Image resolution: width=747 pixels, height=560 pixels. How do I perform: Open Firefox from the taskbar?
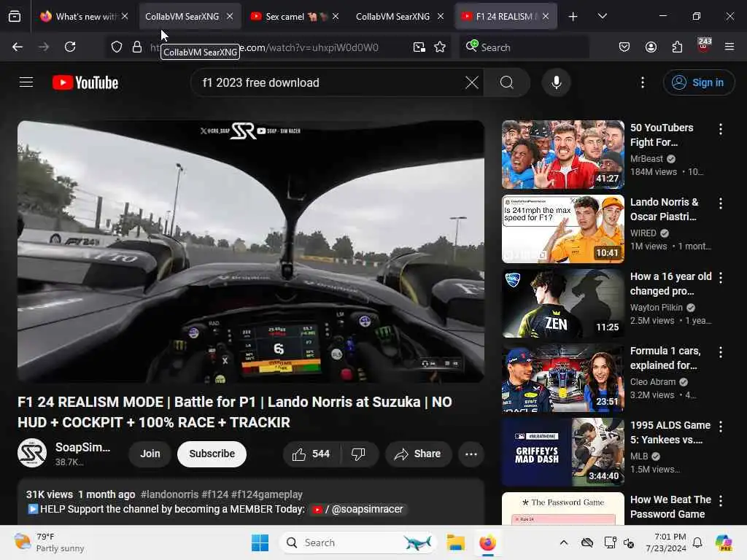click(x=487, y=542)
